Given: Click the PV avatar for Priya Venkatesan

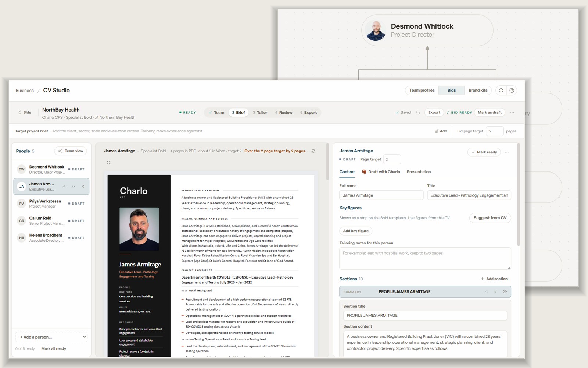Looking at the screenshot, I should (22, 204).
